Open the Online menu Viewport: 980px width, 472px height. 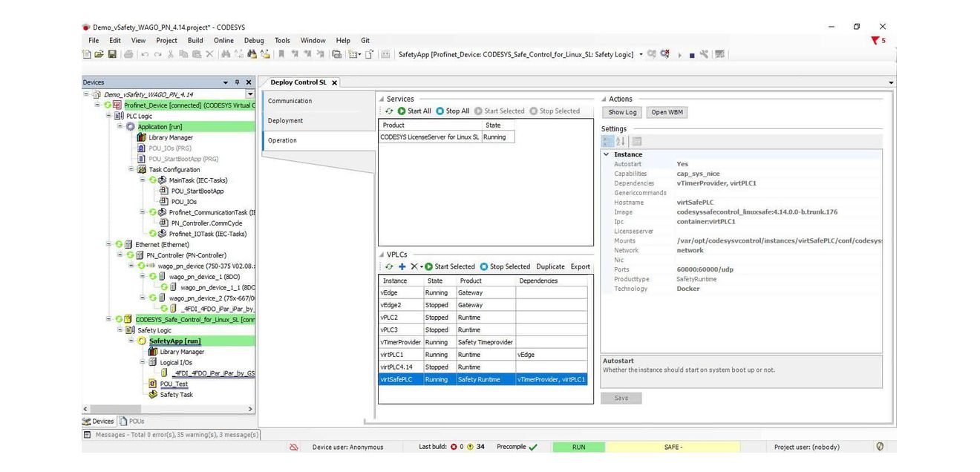(223, 41)
